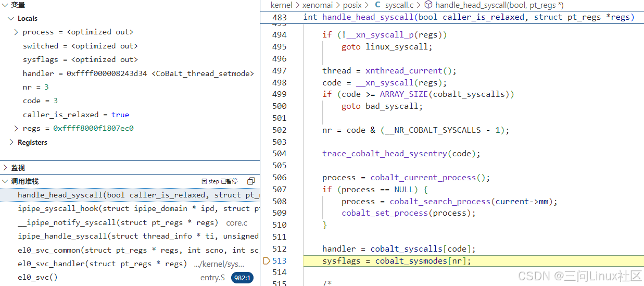644x286 pixels.
Task: Collapse the Locals scope chevron
Action: coord(11,18)
